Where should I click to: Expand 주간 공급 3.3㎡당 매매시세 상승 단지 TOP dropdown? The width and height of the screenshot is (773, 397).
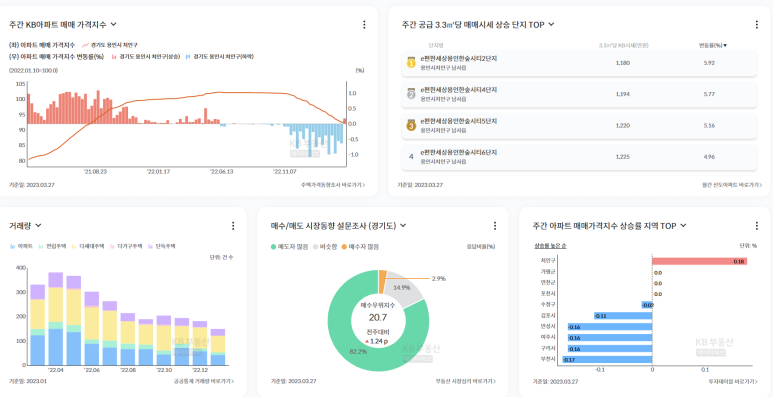(551, 24)
